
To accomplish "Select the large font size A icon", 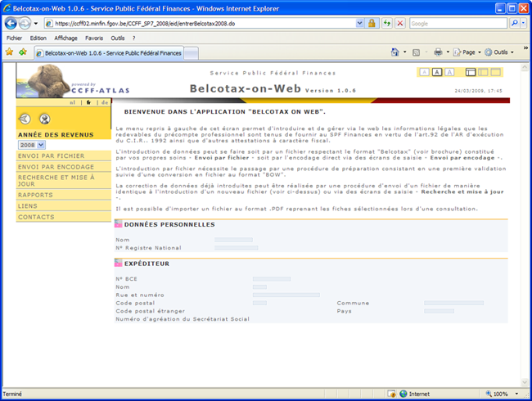I will 449,72.
